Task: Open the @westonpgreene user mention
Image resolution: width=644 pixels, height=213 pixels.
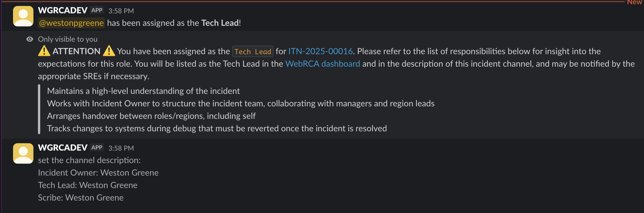Action: [x=71, y=23]
